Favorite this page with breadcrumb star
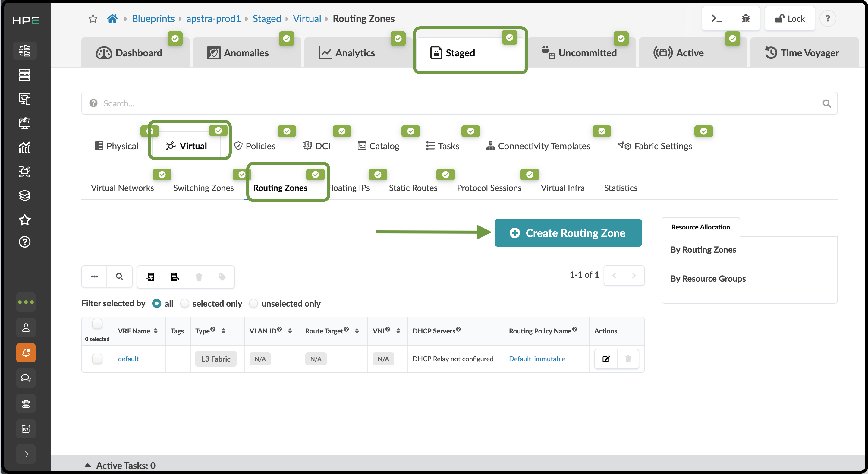This screenshot has height=474, width=868. [93, 18]
